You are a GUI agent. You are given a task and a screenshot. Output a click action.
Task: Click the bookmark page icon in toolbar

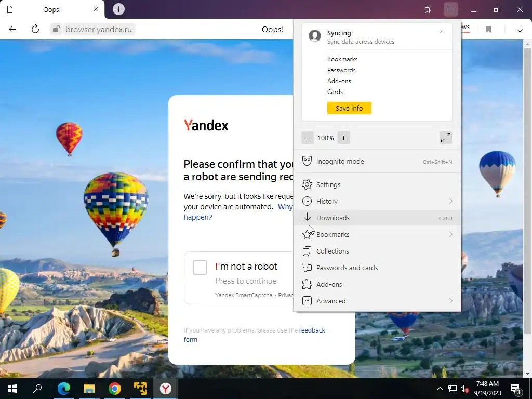click(488, 30)
